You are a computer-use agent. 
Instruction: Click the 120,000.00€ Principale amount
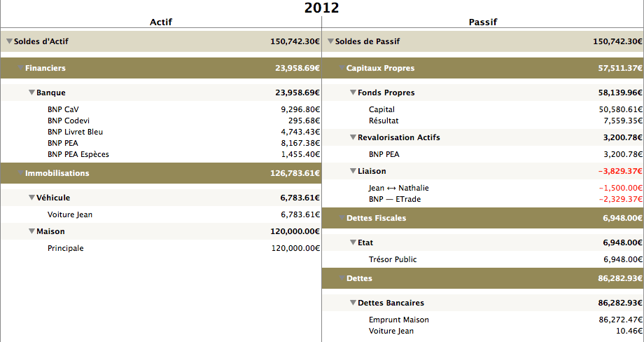[x=295, y=248]
